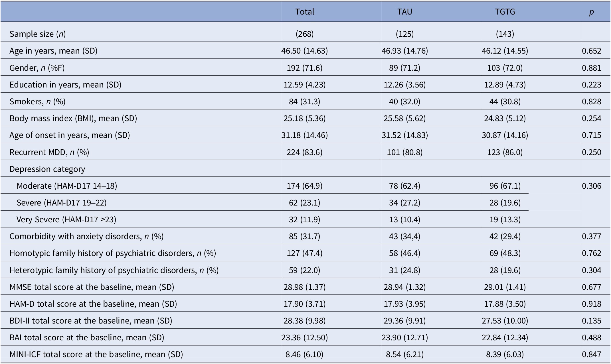Viewport: 611px width, 364px height.
Task: Select the Body mass index row label
Action: pyautogui.click(x=73, y=118)
